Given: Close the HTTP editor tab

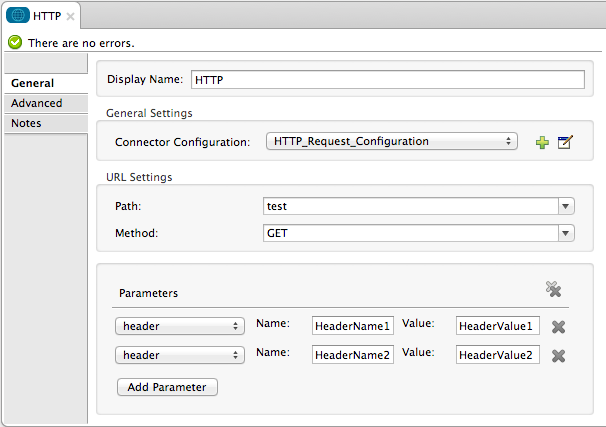Looking at the screenshot, I should 71,17.
